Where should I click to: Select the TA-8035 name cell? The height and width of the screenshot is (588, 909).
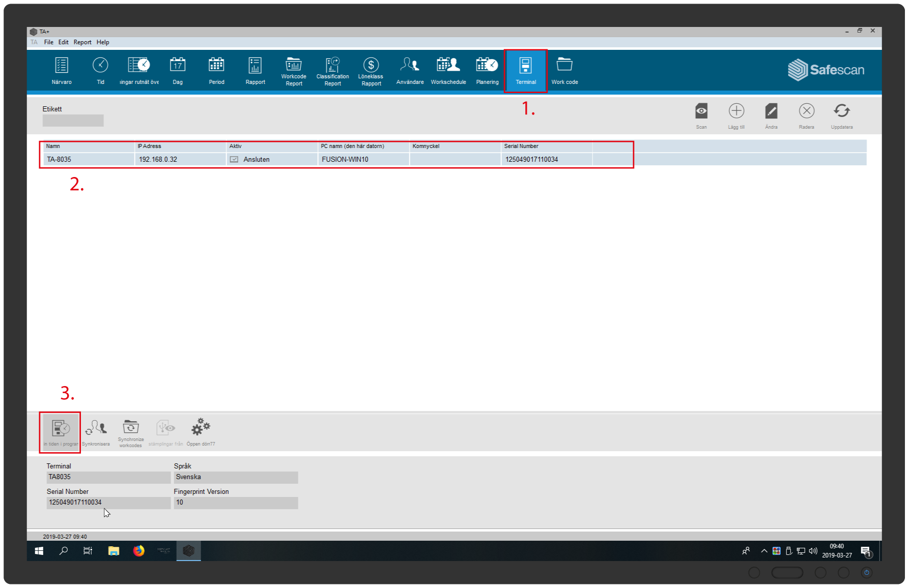(89, 159)
